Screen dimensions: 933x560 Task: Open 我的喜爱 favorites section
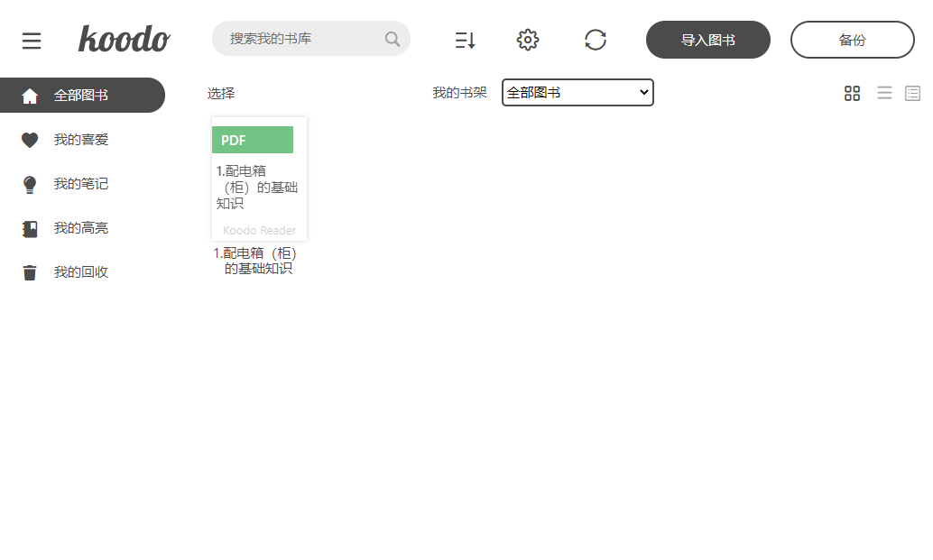pyautogui.click(x=82, y=140)
